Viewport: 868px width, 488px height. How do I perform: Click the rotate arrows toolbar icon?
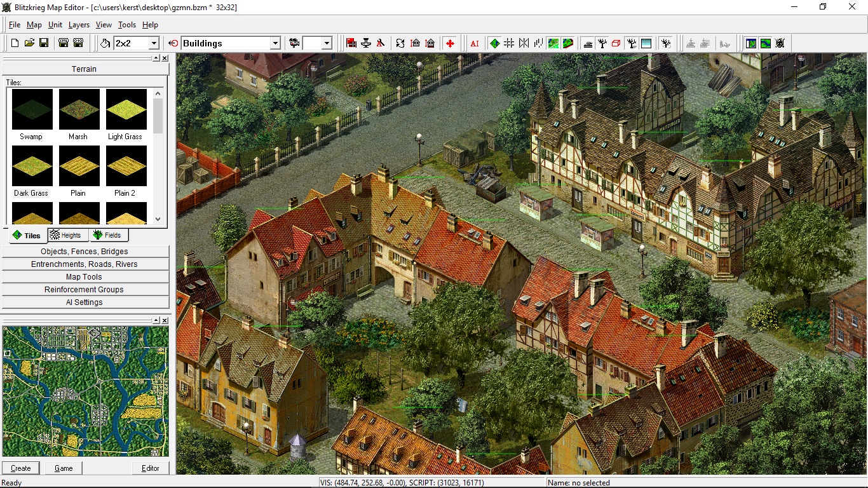click(x=400, y=43)
